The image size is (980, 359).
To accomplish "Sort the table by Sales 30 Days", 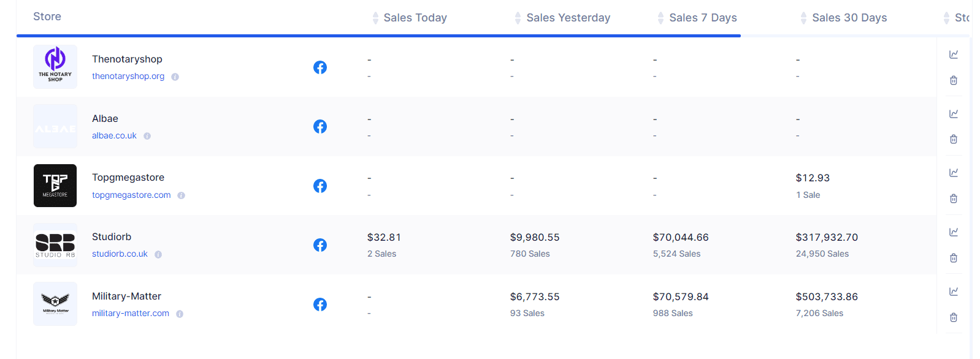I will [x=849, y=18].
